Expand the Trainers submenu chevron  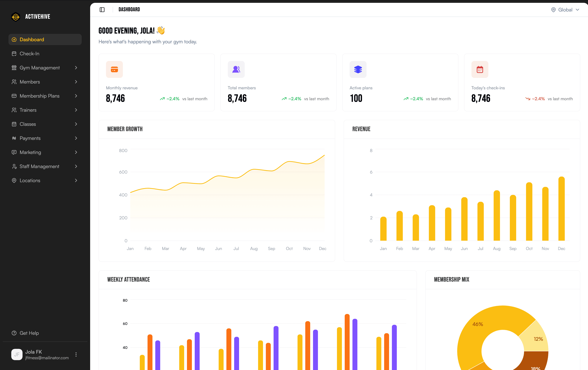click(76, 110)
